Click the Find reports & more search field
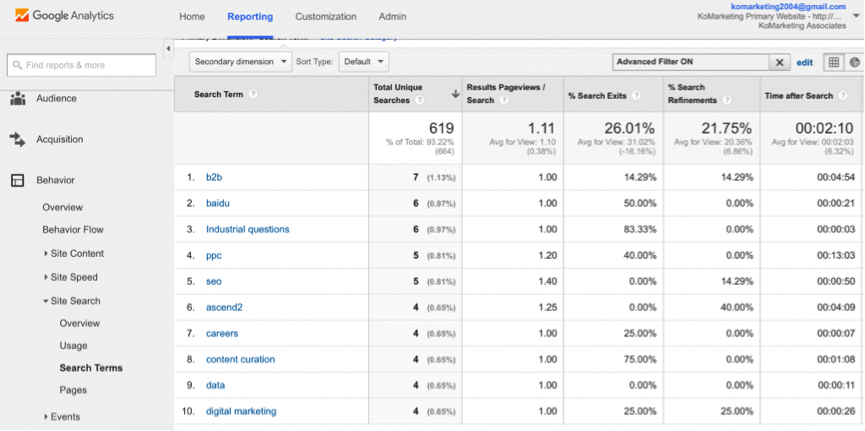The width and height of the screenshot is (865, 431). pos(82,65)
